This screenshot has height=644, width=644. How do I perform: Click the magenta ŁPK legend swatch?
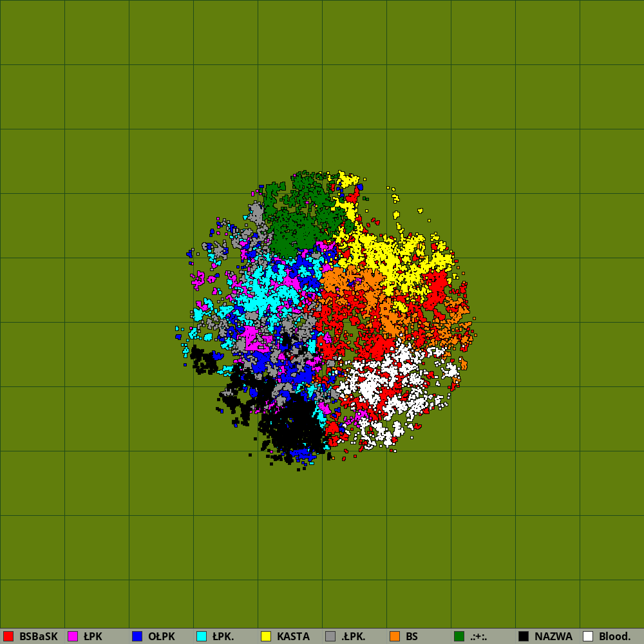click(x=73, y=636)
